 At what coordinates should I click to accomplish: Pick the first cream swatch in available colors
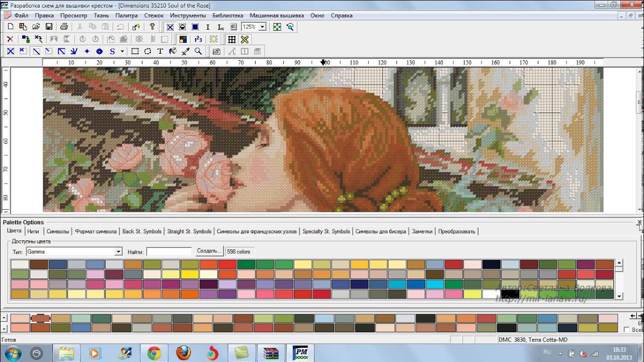tap(20, 264)
